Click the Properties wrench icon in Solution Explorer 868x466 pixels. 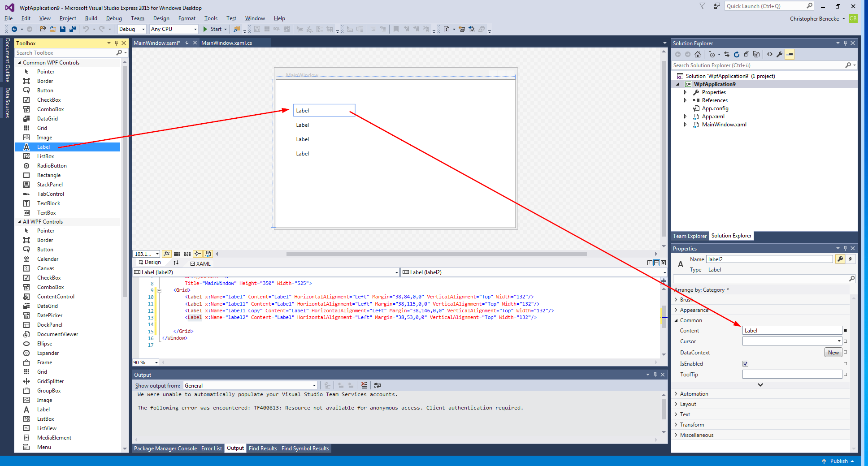point(780,54)
